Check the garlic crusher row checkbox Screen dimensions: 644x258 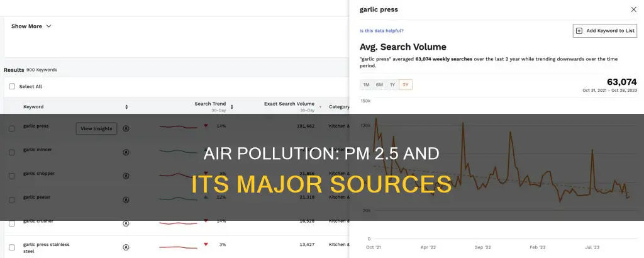pos(12,223)
